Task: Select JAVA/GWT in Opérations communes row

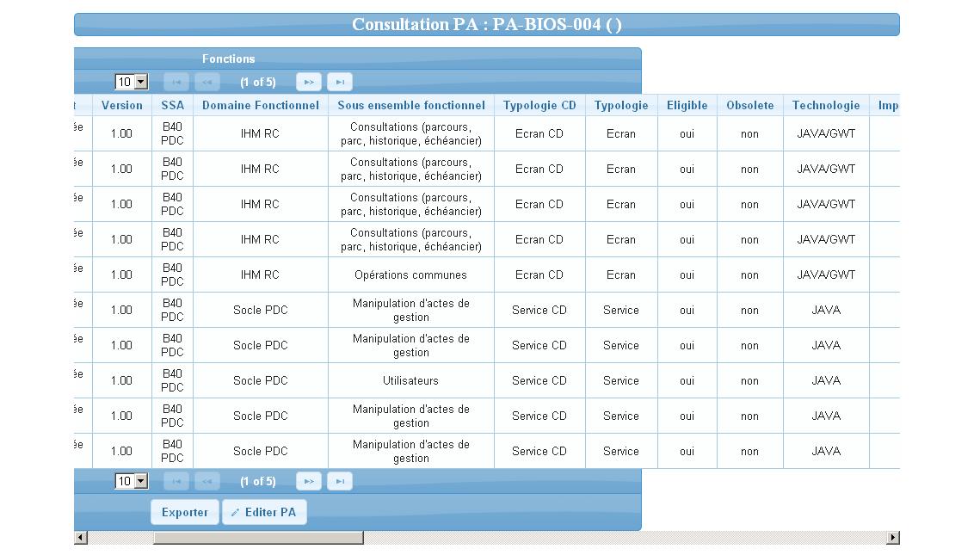Action: coord(826,274)
